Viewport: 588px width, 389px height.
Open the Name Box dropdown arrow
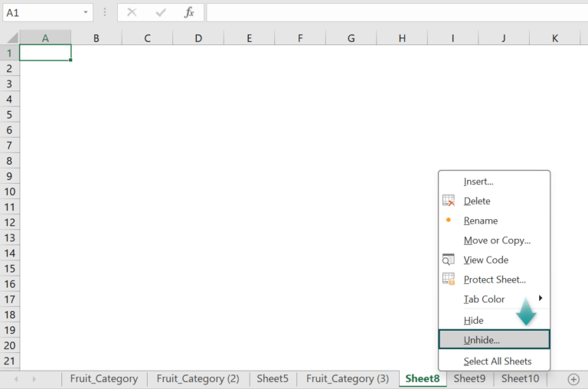coord(86,12)
